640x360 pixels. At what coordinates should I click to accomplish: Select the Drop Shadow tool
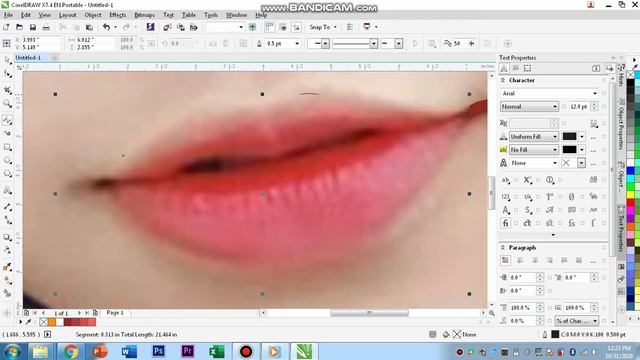tap(7, 237)
